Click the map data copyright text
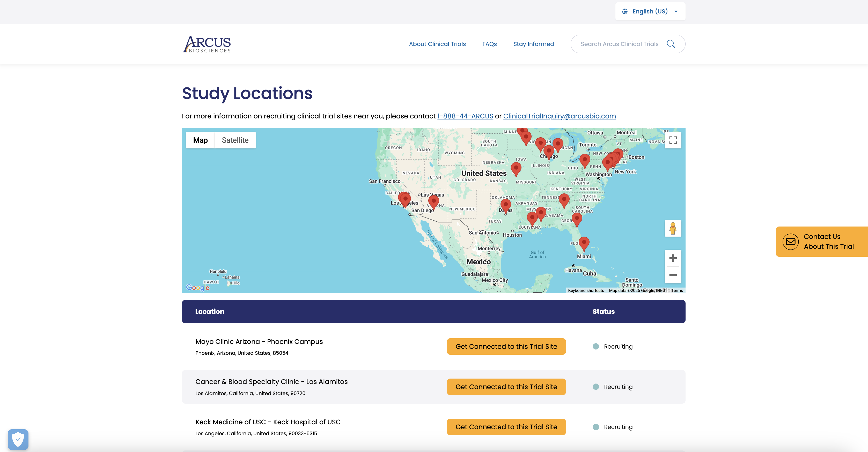This screenshot has width=868, height=452. pyautogui.click(x=637, y=290)
